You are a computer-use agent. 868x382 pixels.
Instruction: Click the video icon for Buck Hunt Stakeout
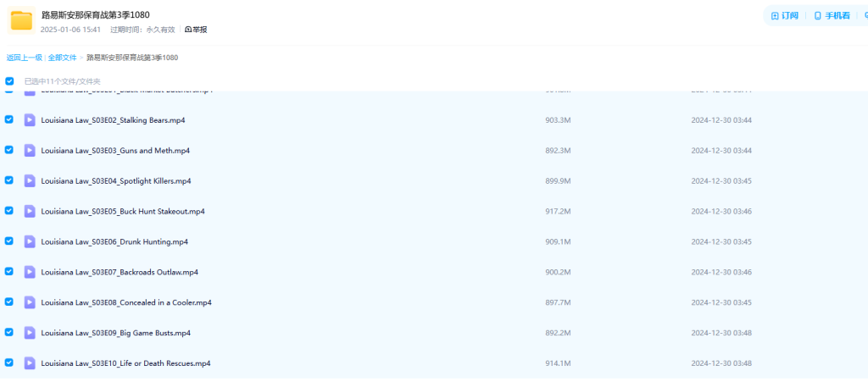(x=30, y=211)
